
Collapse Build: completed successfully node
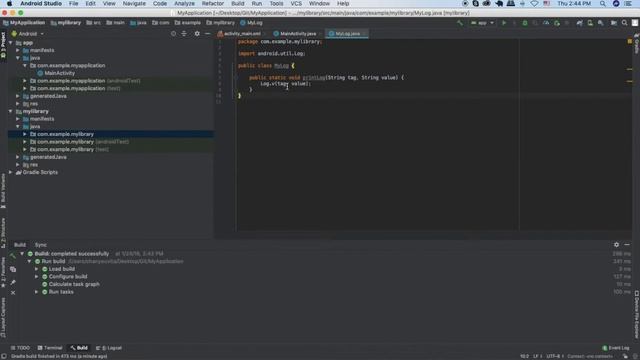click(x=22, y=253)
